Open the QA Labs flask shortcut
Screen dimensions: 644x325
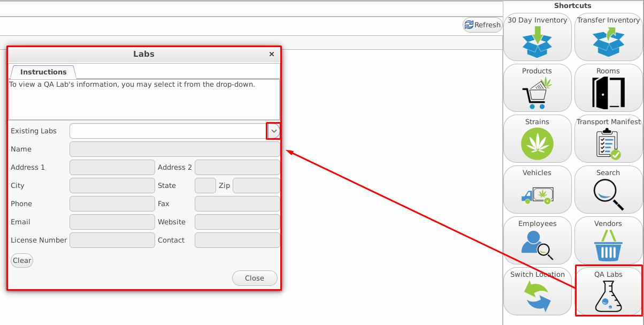tap(608, 291)
